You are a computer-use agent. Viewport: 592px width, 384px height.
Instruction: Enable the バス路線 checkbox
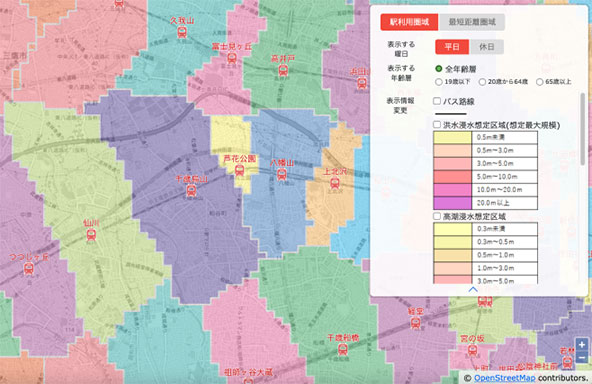(x=437, y=101)
